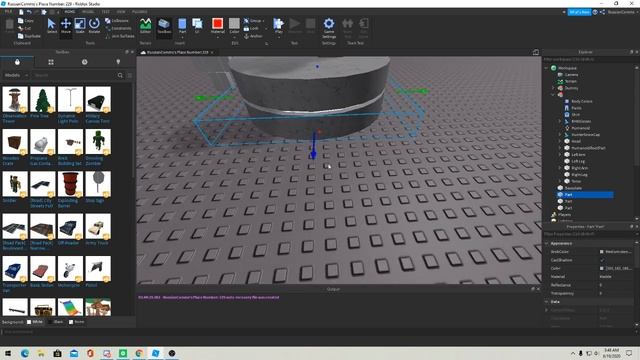Activate the Rotate tool
The image size is (640, 360).
[94, 26]
